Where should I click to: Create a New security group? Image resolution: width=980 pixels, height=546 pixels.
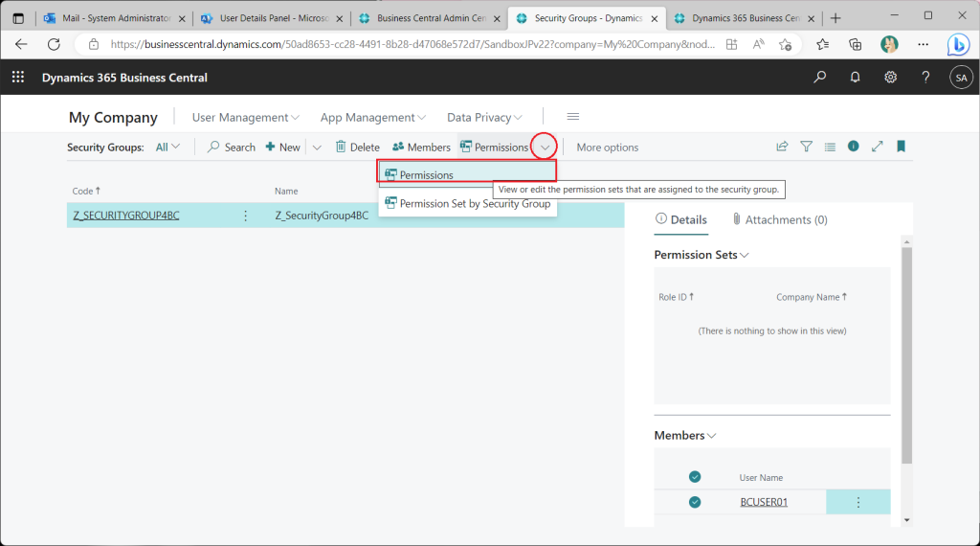[x=283, y=147]
